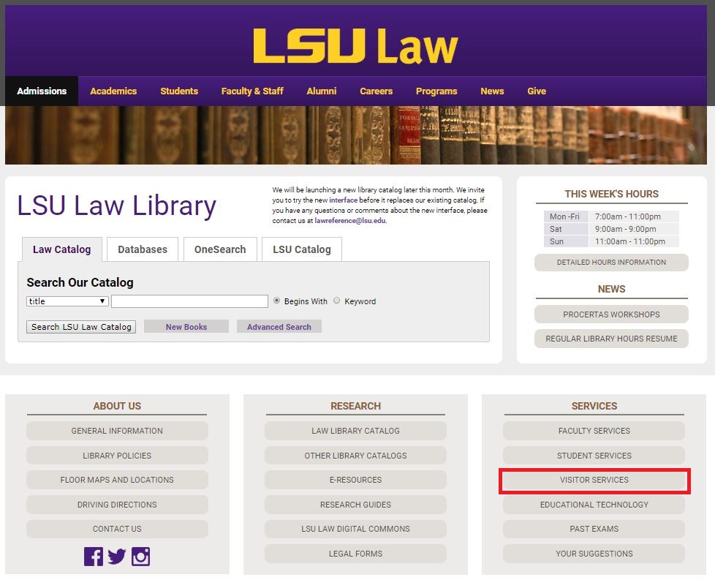The image size is (715, 588).
Task: Open the Faculty & Staff menu
Action: (x=252, y=91)
